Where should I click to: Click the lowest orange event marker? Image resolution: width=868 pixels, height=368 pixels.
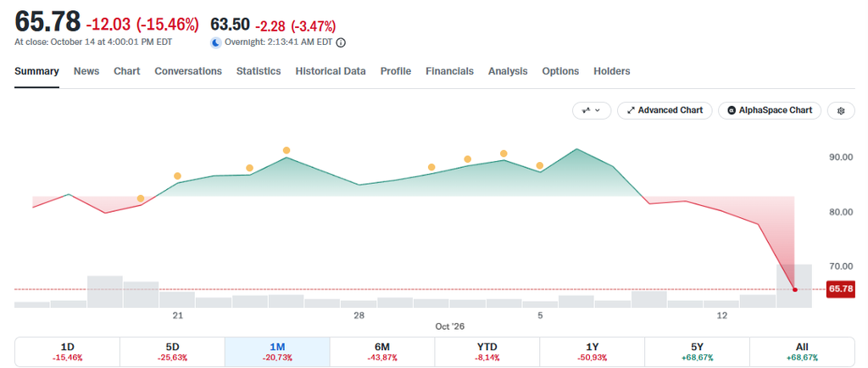coord(141,198)
